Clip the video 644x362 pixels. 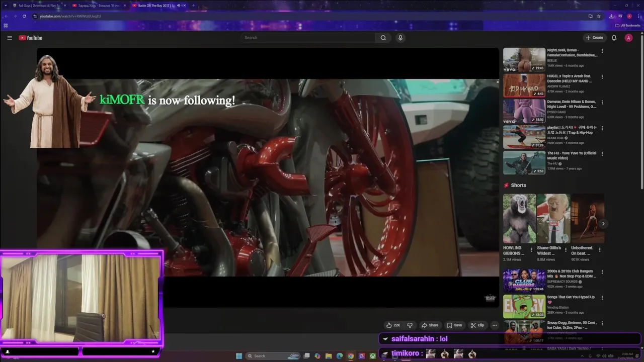pyautogui.click(x=477, y=325)
